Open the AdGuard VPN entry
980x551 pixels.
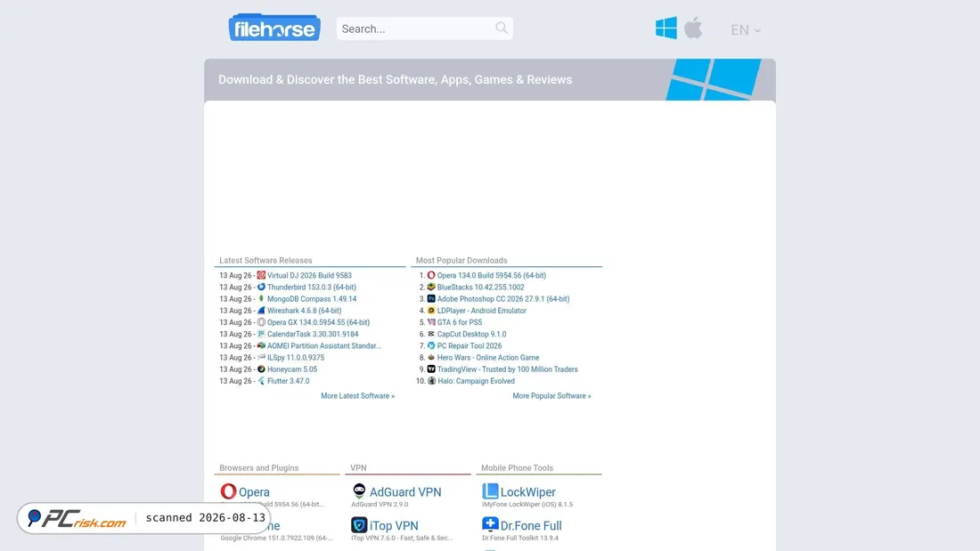[405, 492]
